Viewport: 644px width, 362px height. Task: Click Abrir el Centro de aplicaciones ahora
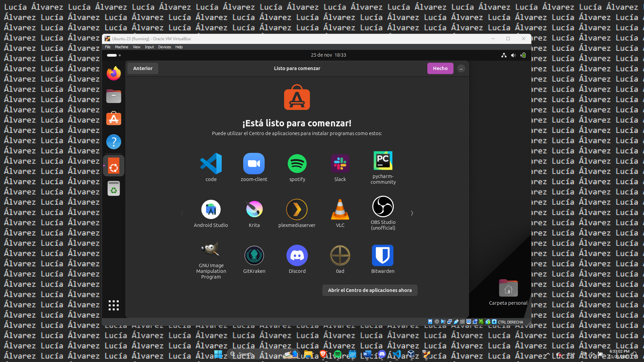pos(370,290)
